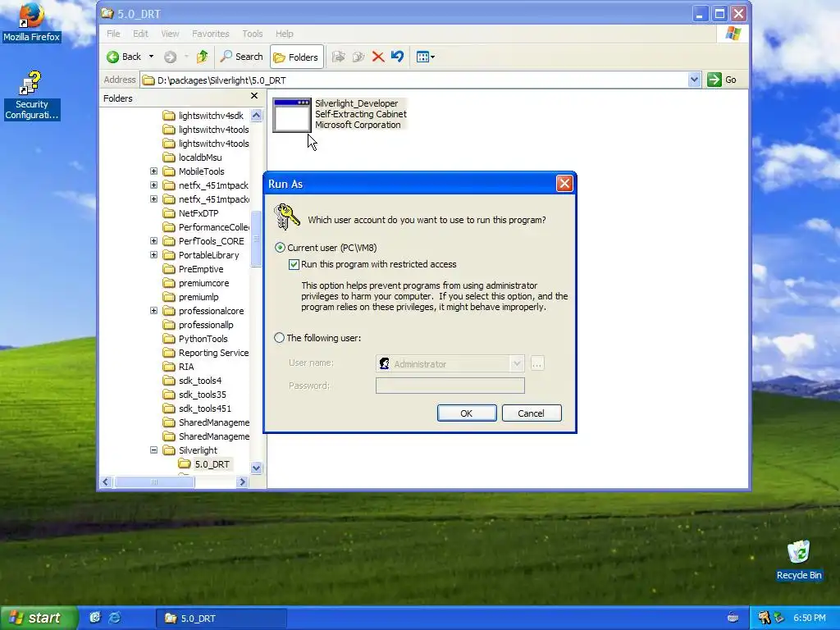840x630 pixels.
Task: Close the Folders pane with X
Action: 254,96
